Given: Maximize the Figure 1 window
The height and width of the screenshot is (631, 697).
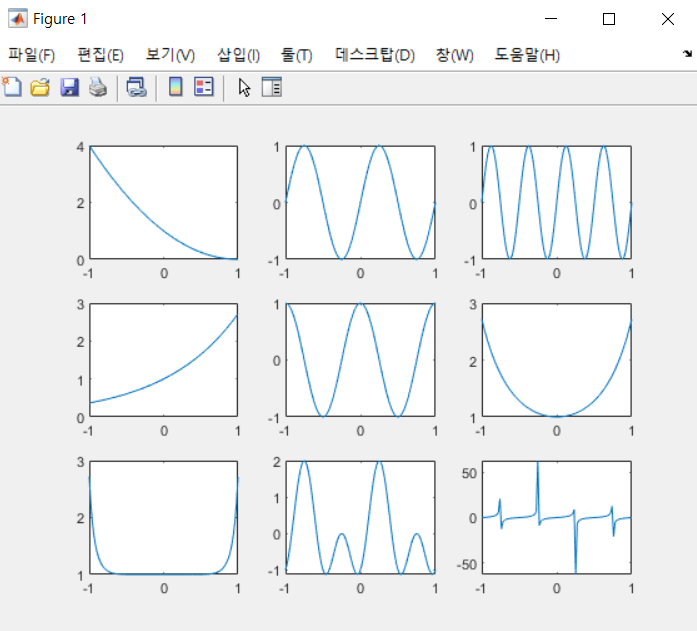Looking at the screenshot, I should (x=609, y=19).
